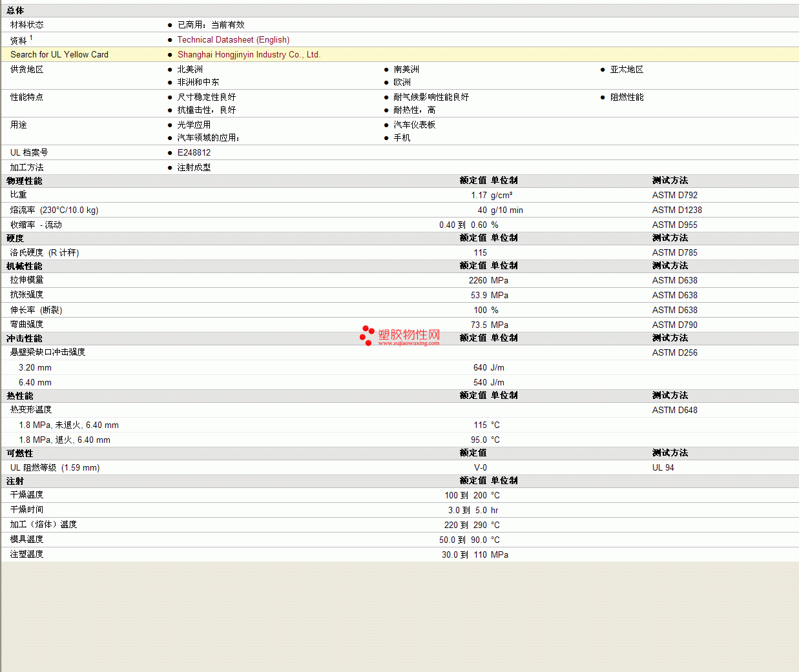Click the 机械性能 section header
The image size is (799, 672).
(24, 267)
